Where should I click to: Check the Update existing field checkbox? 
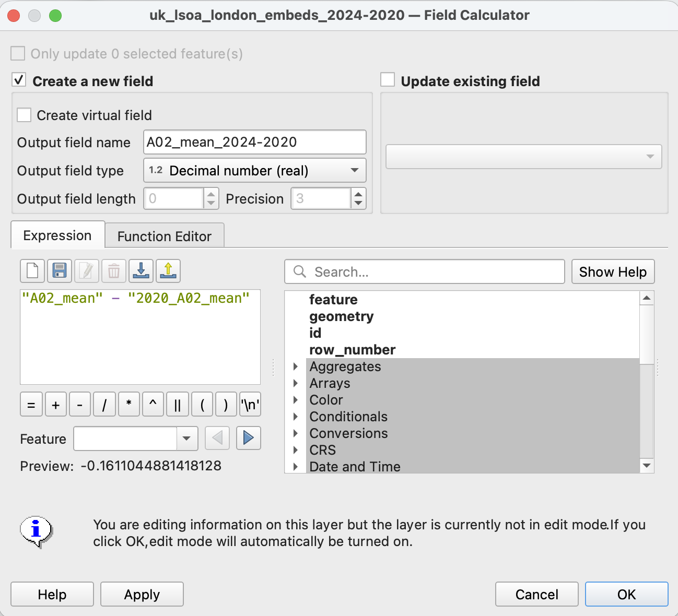point(388,80)
